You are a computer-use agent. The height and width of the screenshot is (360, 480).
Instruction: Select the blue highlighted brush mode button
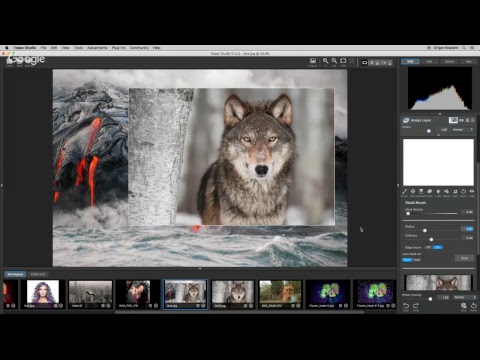[407, 260]
